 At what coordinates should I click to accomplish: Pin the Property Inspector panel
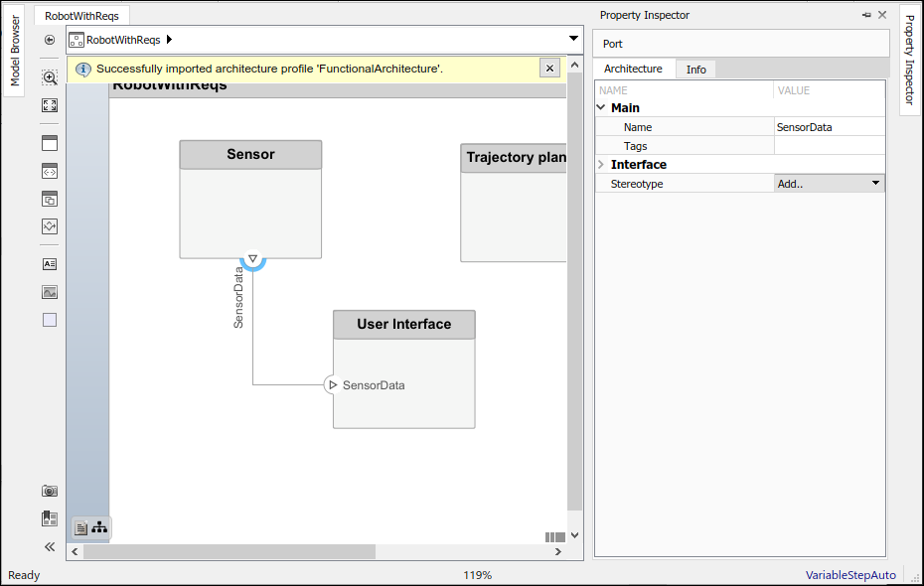866,15
